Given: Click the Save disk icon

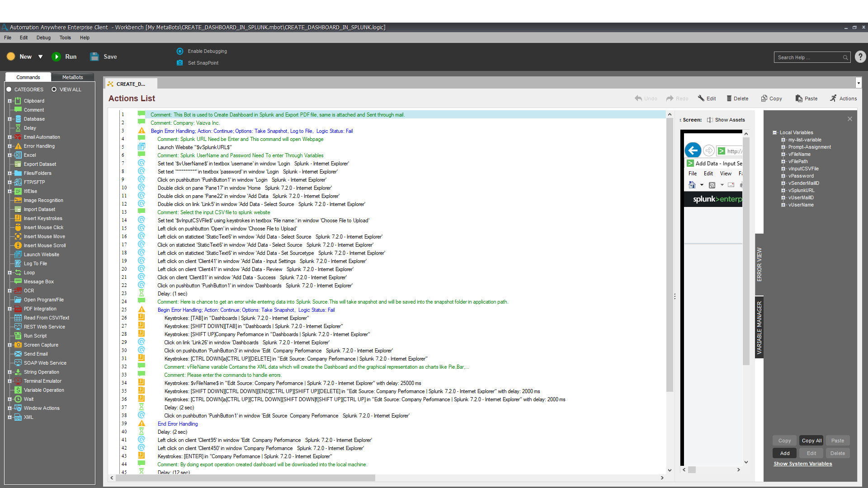Looking at the screenshot, I should 94,57.
